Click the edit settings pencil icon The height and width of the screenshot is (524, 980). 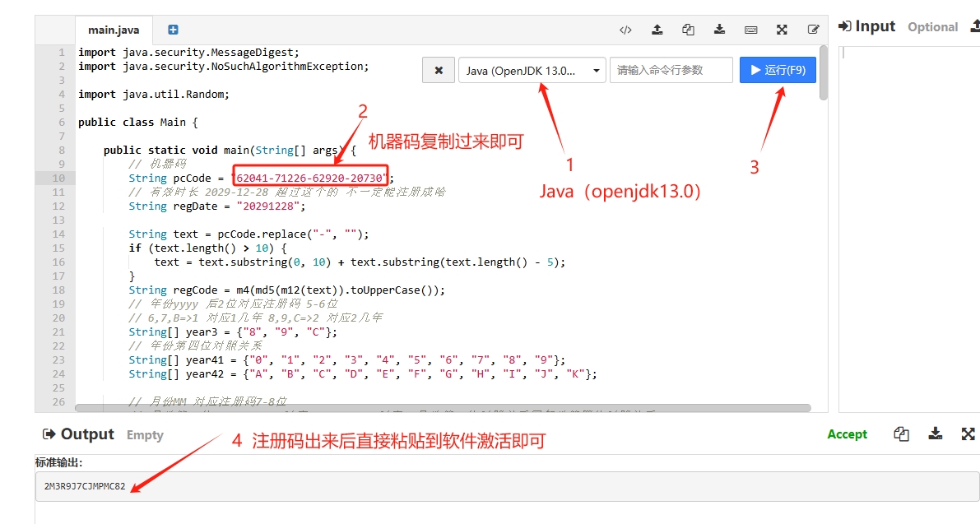813,30
